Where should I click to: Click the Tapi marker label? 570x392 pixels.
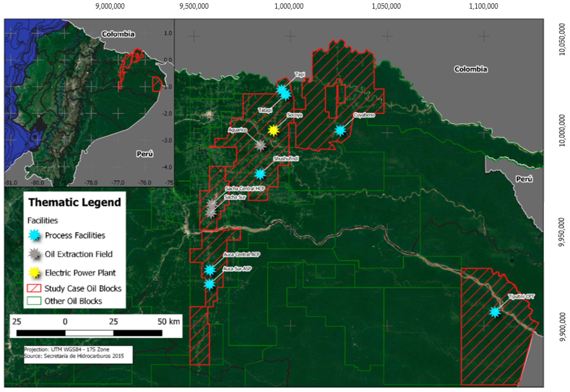coord(300,74)
